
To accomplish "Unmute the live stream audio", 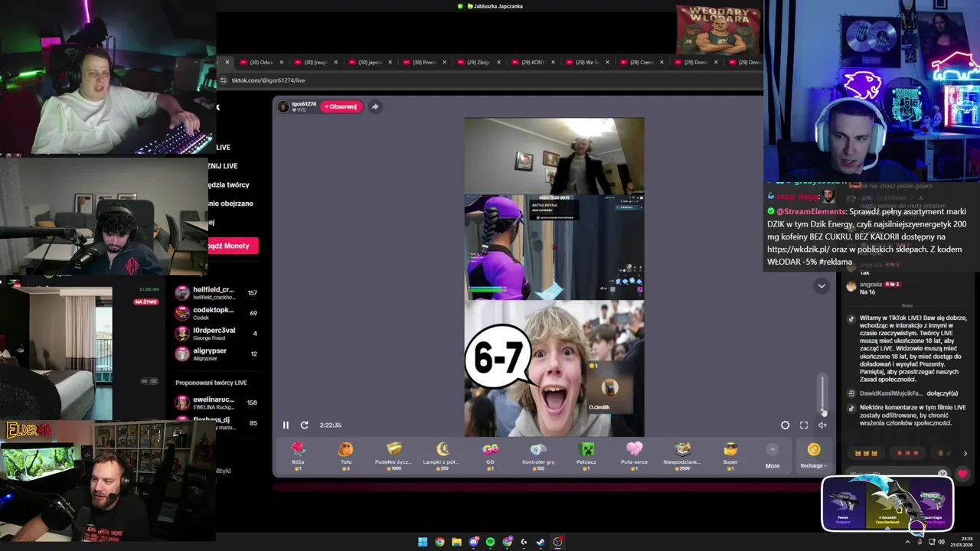I will point(822,425).
